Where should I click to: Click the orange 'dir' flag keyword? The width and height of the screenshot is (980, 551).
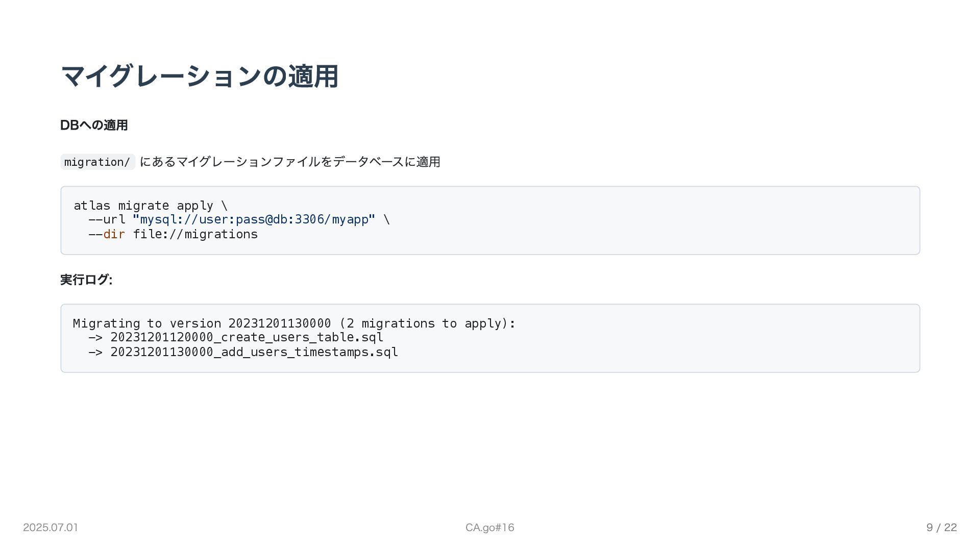[x=114, y=234]
